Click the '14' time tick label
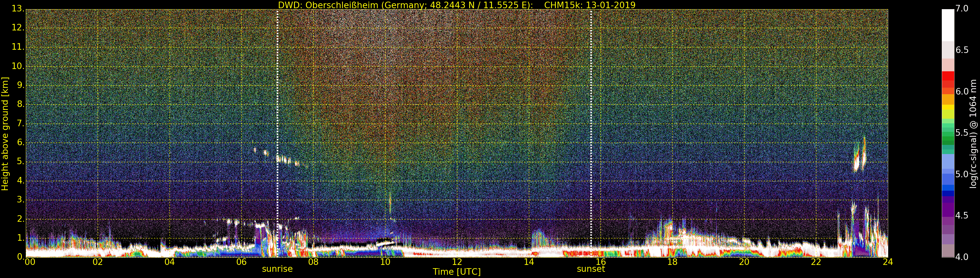 [529, 262]
